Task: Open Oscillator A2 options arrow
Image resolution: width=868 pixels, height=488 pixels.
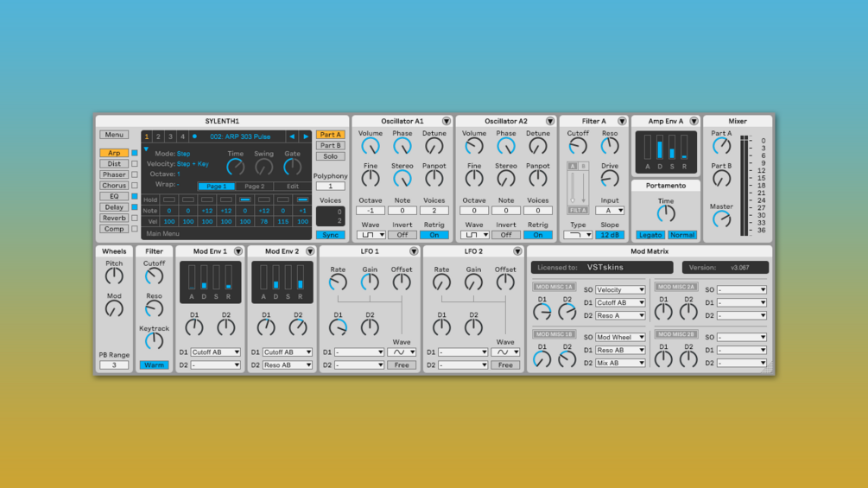Action: 549,121
